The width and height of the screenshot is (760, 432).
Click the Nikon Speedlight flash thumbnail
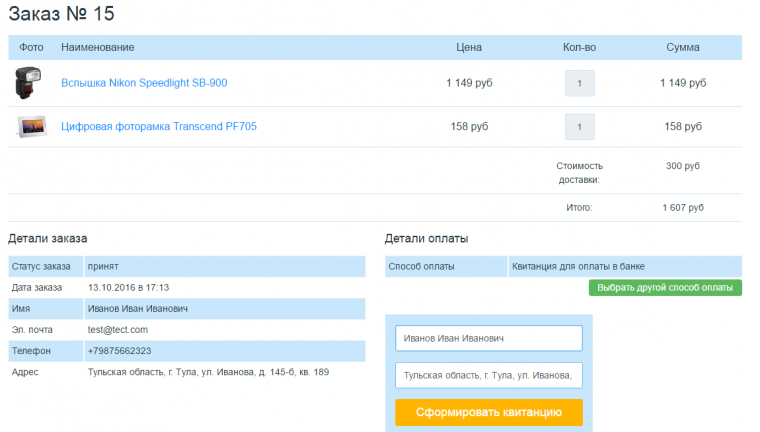tap(31, 83)
